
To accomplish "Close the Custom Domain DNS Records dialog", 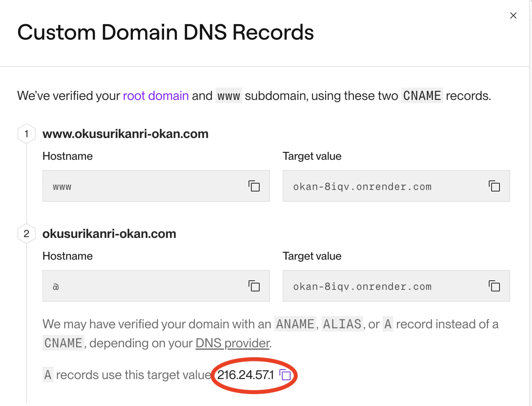I will click(x=513, y=15).
